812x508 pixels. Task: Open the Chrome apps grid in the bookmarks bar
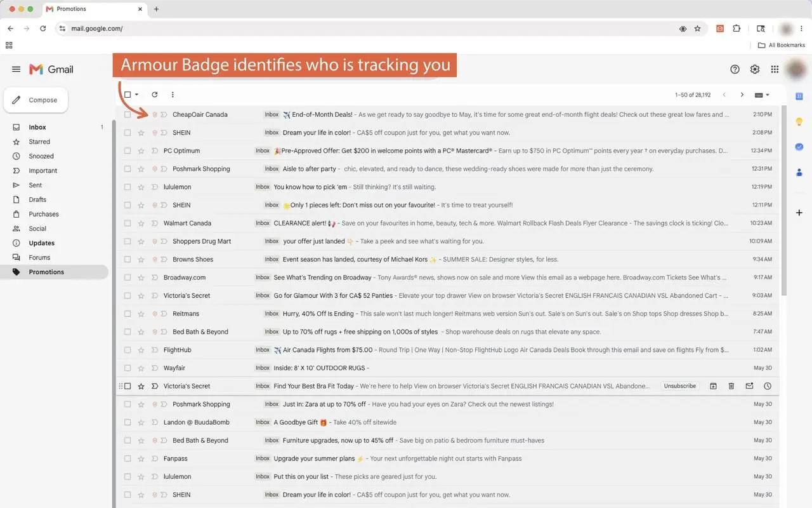point(9,45)
